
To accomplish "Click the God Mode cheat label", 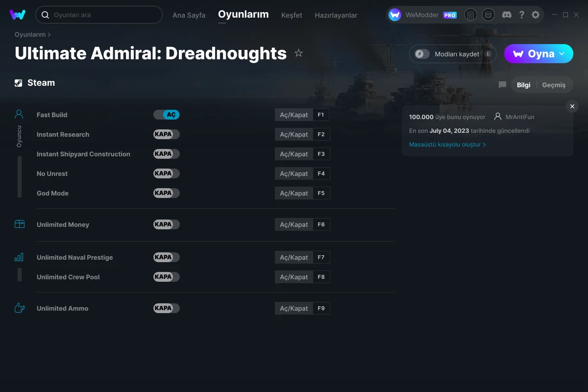I will 52,193.
